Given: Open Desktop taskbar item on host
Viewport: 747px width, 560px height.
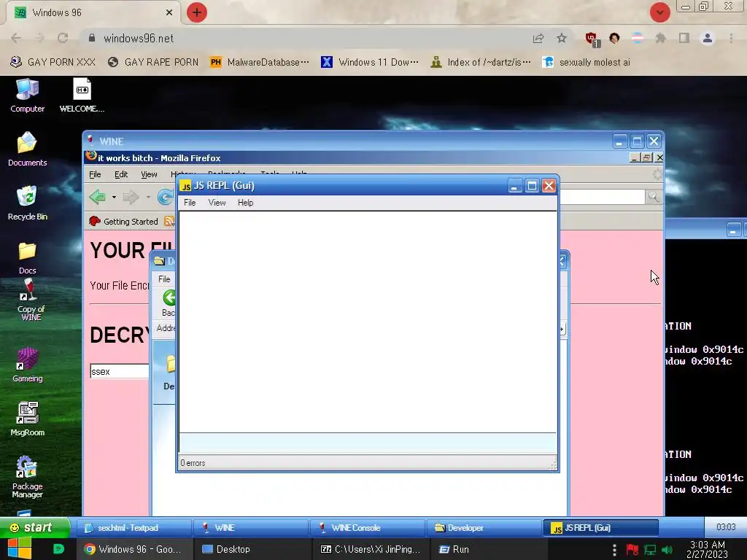Looking at the screenshot, I should 253,549.
